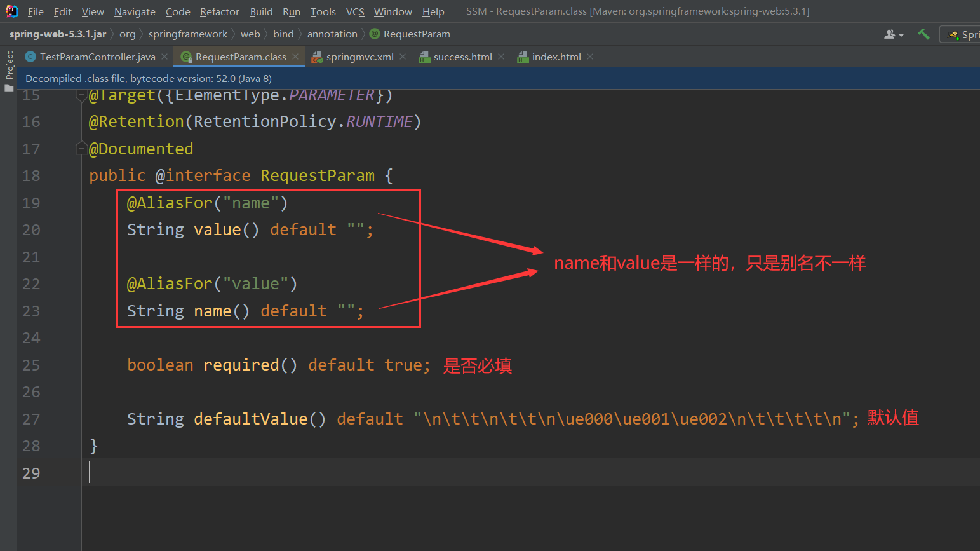Click the IntelliJ IDEA logo icon

11,11
